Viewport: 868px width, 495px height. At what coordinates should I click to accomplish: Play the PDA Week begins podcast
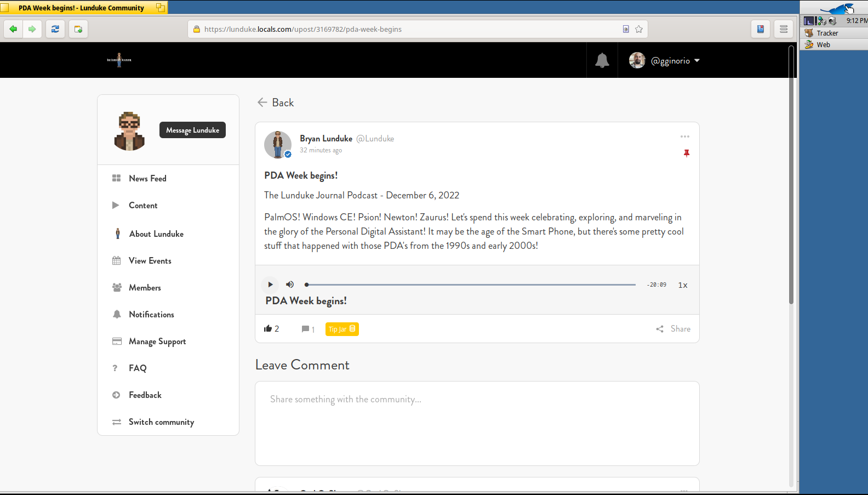coord(270,285)
